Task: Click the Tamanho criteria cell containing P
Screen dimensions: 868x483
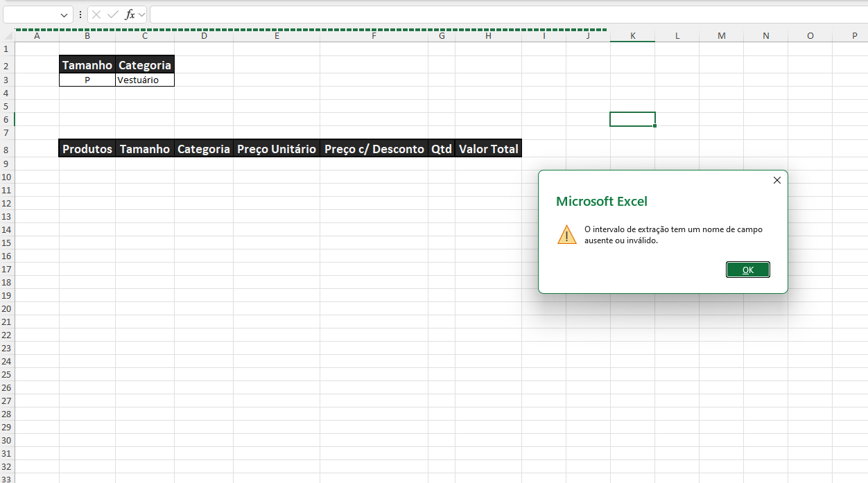Action: pyautogui.click(x=87, y=80)
